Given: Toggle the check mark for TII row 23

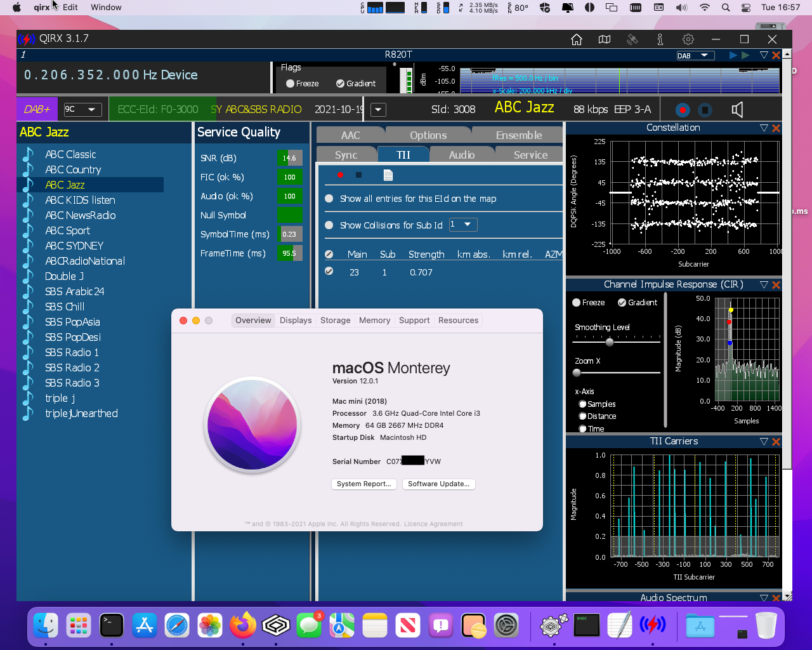Looking at the screenshot, I should tap(329, 271).
